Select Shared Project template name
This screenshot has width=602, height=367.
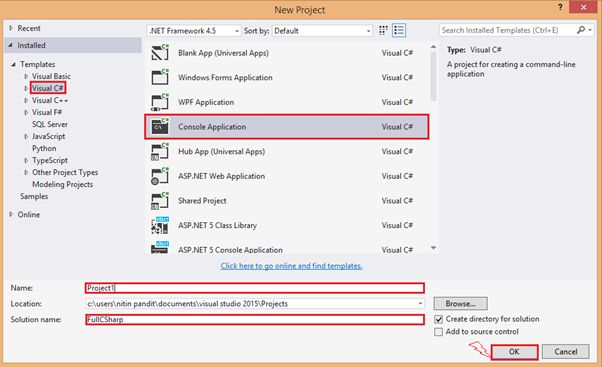click(x=202, y=201)
